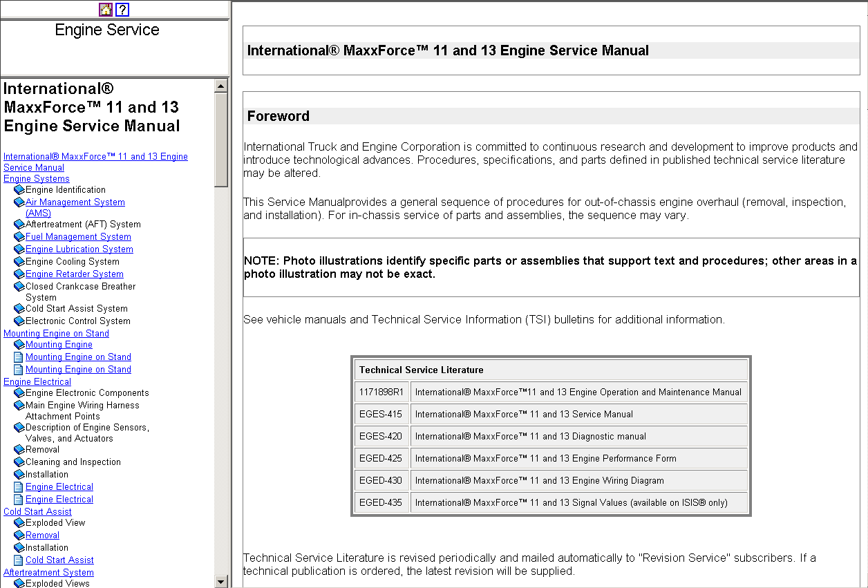The height and width of the screenshot is (588, 868).
Task: Select the book icon beside Exploded View
Action: [x=19, y=522]
